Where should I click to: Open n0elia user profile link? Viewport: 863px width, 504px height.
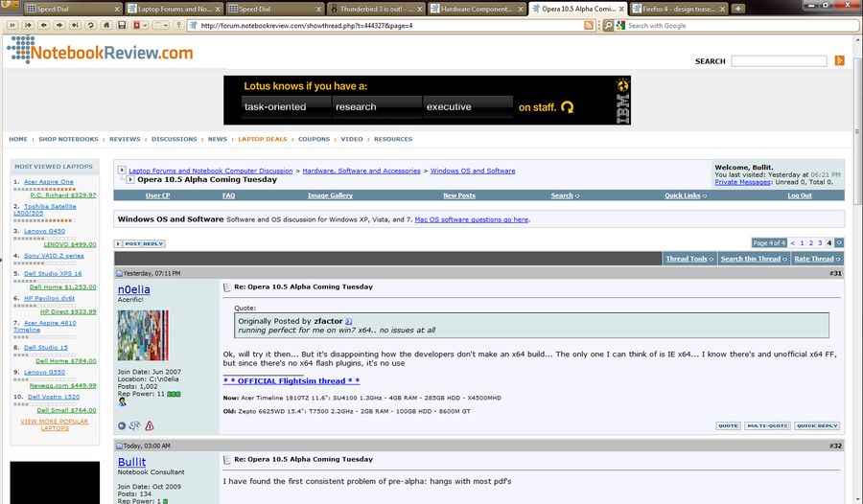(x=133, y=289)
